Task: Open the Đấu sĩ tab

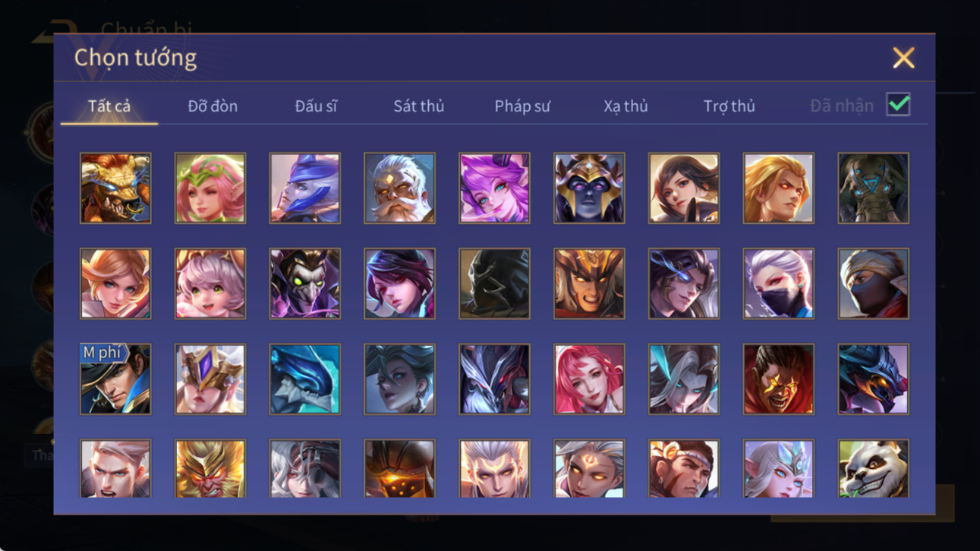Action: click(x=316, y=106)
